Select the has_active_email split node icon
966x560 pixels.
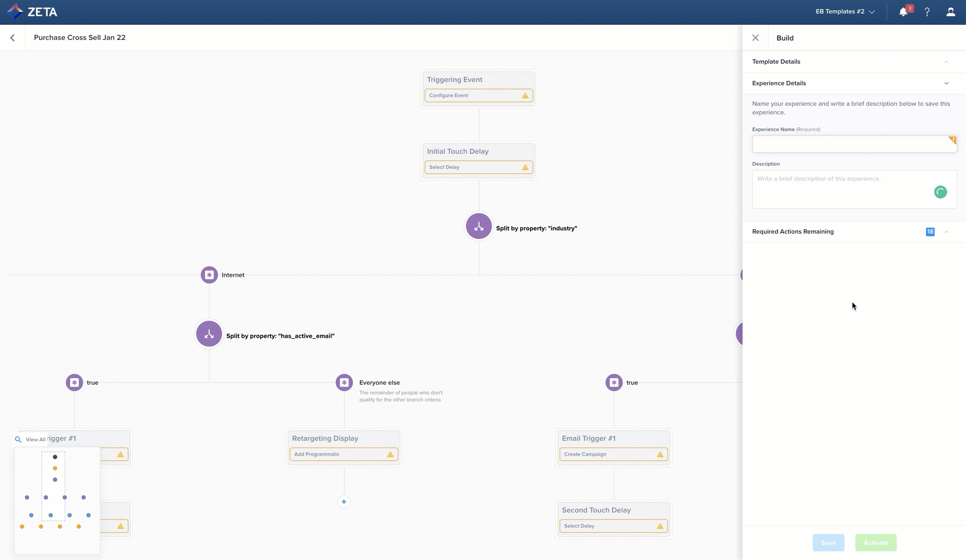209,334
